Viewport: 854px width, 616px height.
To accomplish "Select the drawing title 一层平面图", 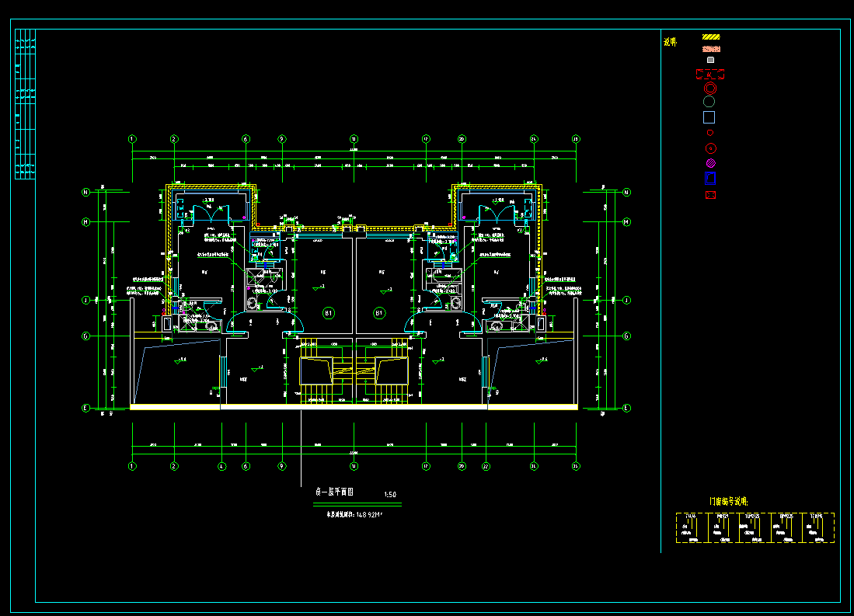I will [334, 492].
